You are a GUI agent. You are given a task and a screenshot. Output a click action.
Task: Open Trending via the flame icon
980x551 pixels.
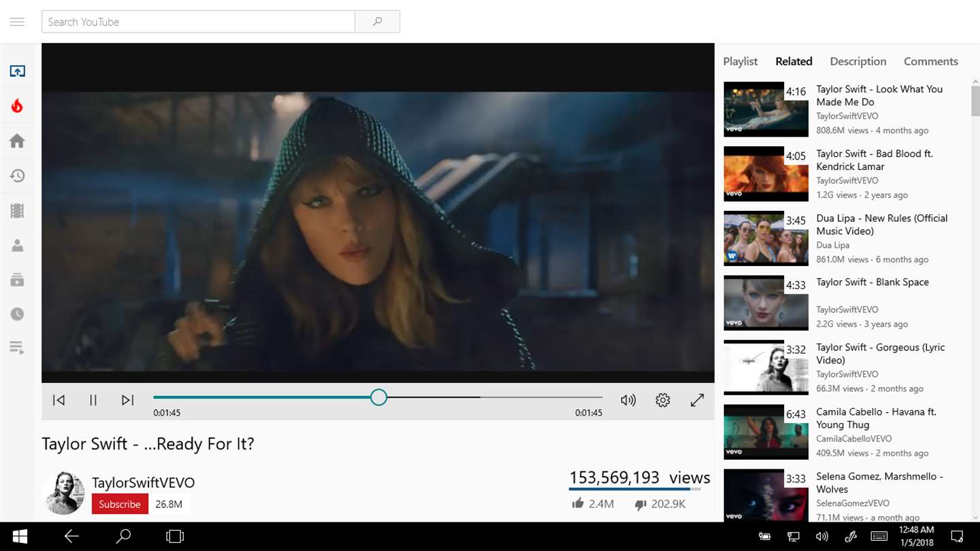pos(17,105)
